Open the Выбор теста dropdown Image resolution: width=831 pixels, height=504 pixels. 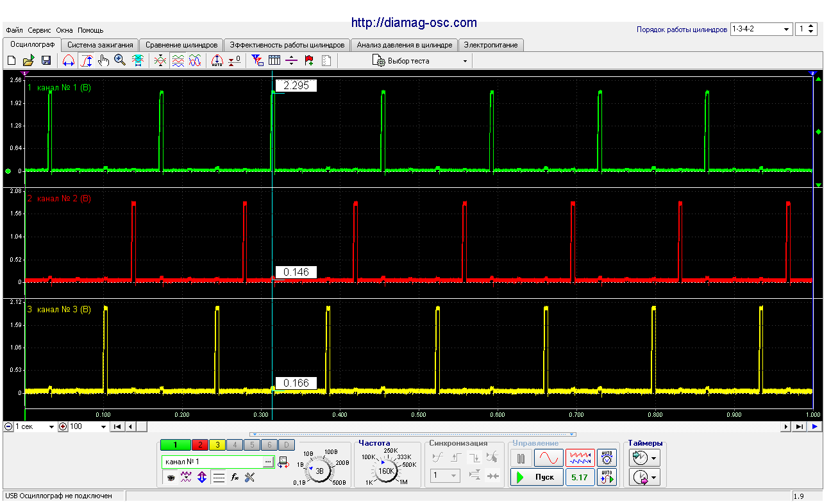[420, 61]
